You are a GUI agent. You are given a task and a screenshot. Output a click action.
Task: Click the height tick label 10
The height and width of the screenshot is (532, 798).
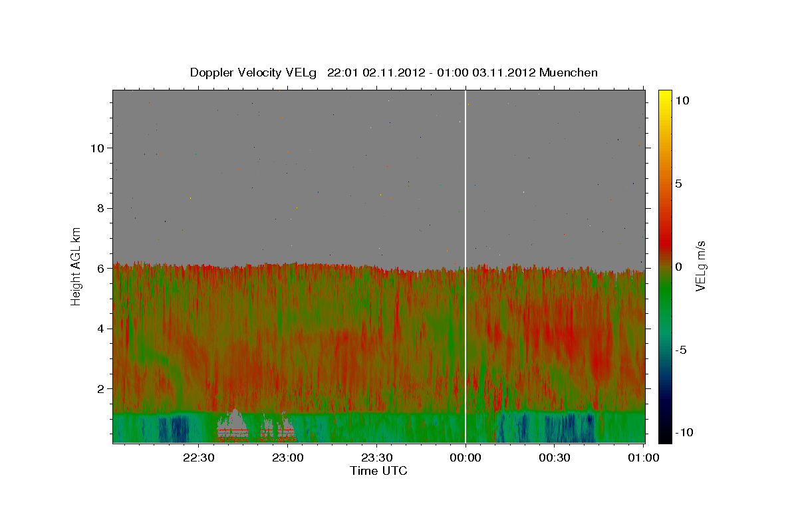tap(97, 148)
